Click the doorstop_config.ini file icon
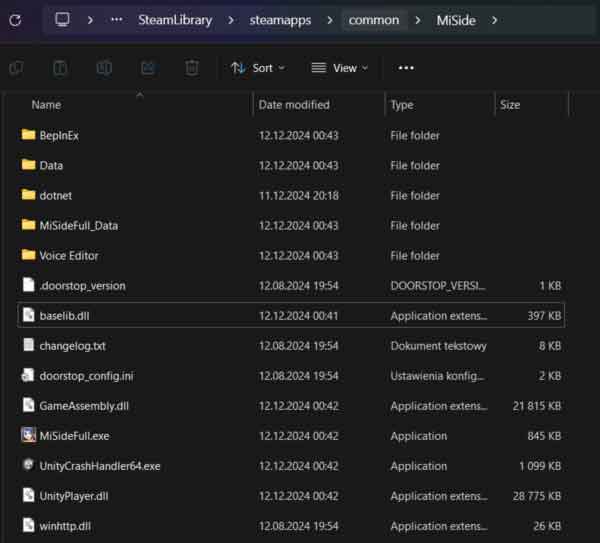Image resolution: width=600 pixels, height=543 pixels. 28,375
